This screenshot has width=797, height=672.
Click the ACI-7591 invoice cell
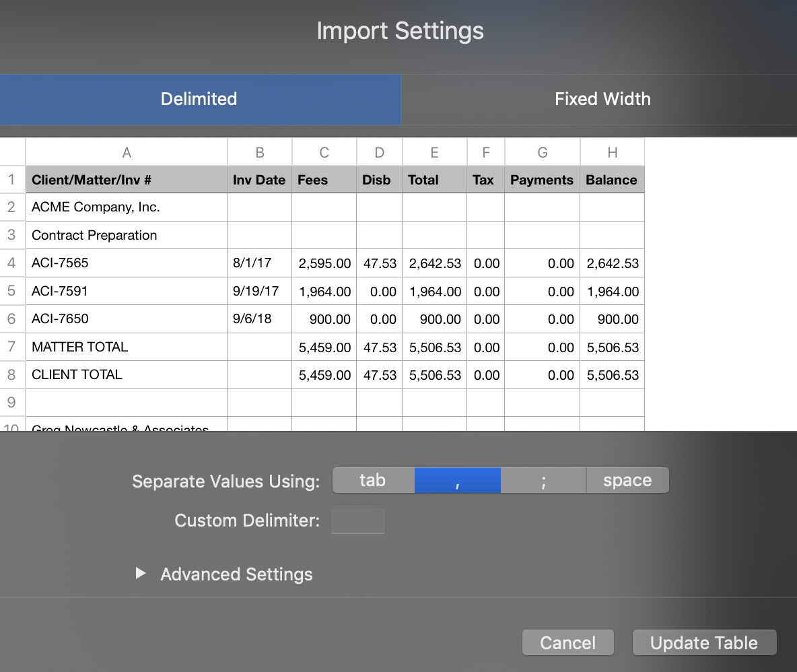[127, 291]
